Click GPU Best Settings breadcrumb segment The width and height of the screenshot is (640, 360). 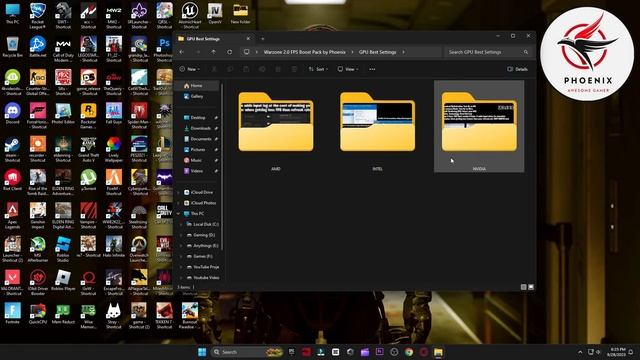pos(378,52)
